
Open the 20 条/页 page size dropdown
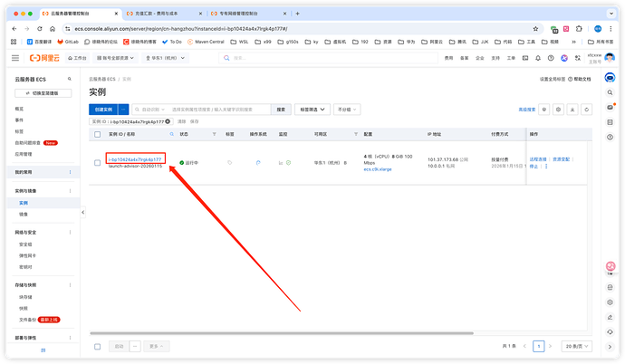[x=572, y=346]
